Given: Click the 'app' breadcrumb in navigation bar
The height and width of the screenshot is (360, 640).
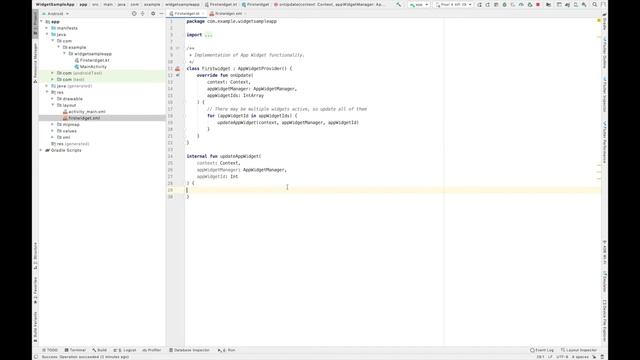Looking at the screenshot, I should 83,4.
